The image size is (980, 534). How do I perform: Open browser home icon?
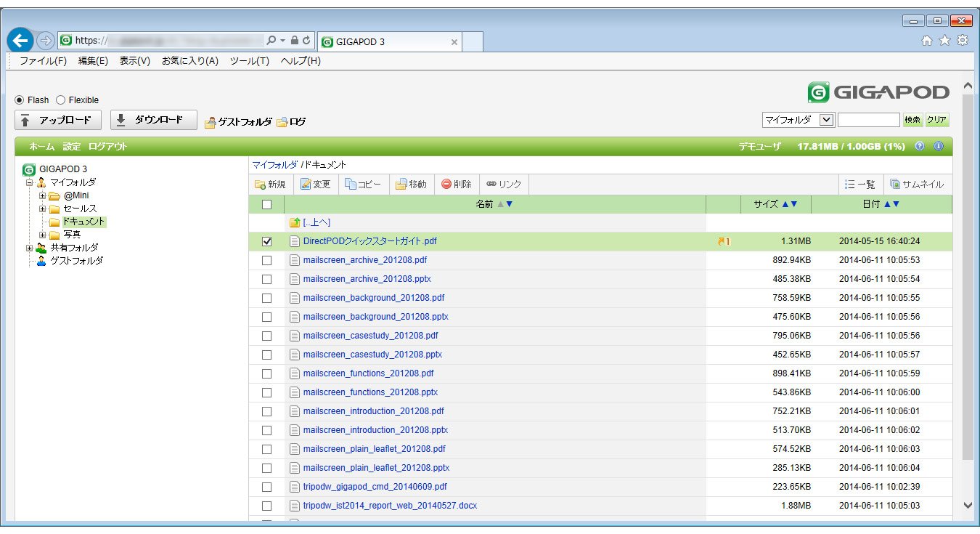[x=926, y=41]
